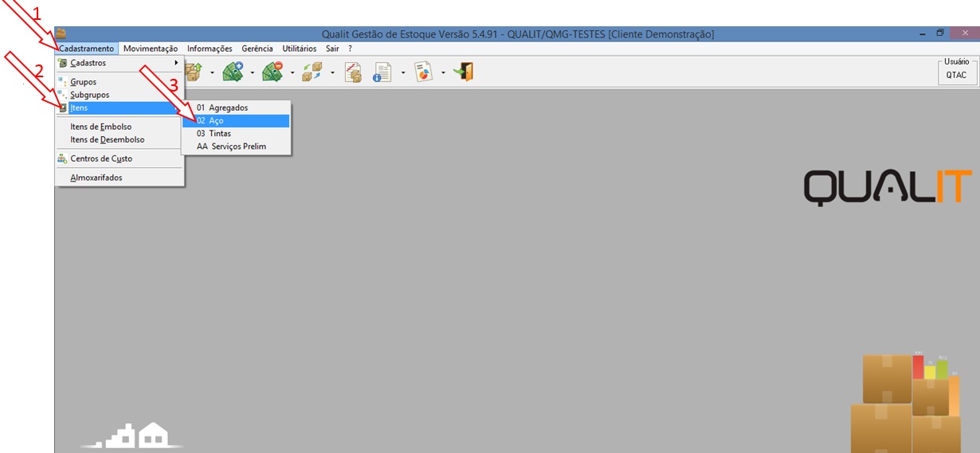Select 03 Tintas in submenu

click(237, 134)
